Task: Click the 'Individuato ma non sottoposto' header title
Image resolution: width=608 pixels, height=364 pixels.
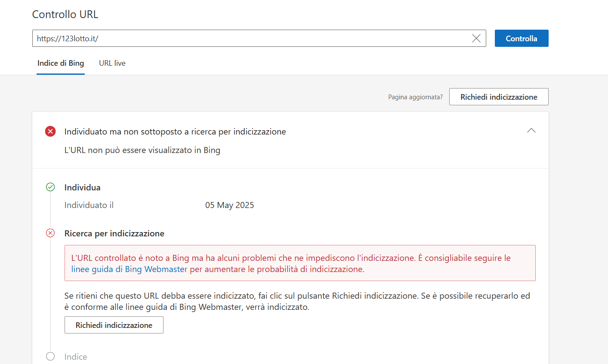Action: click(175, 132)
